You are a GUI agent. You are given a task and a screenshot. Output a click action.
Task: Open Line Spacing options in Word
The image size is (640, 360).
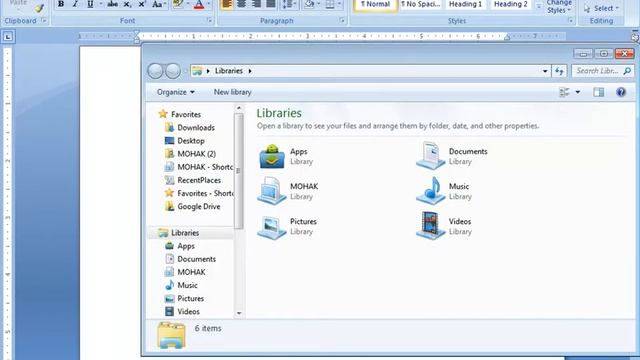coord(289,4)
